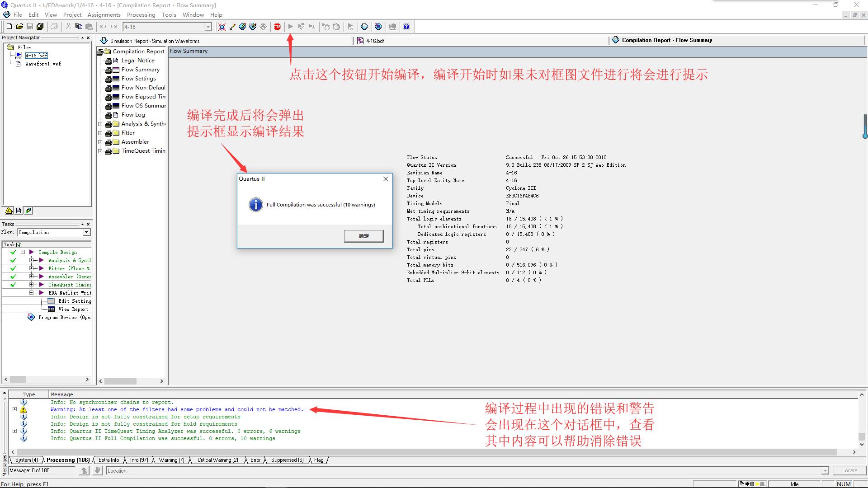Click the 确定 button in the dialog

363,236
